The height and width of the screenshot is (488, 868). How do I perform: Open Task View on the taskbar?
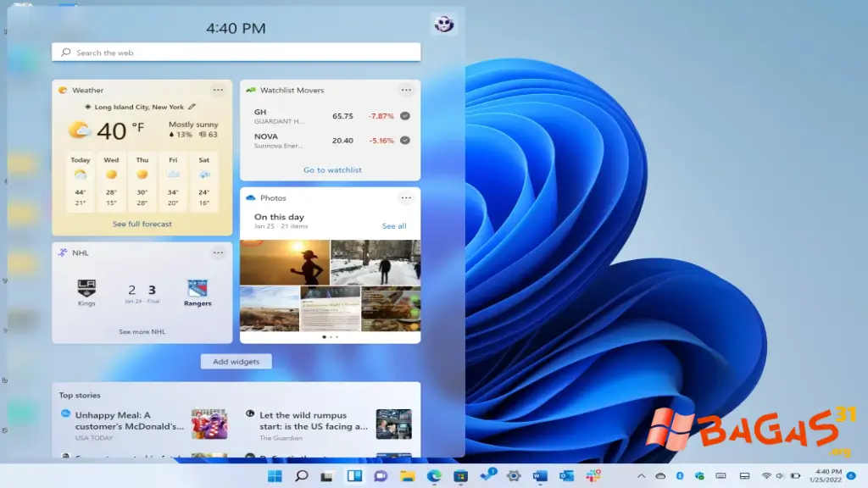[x=327, y=476]
